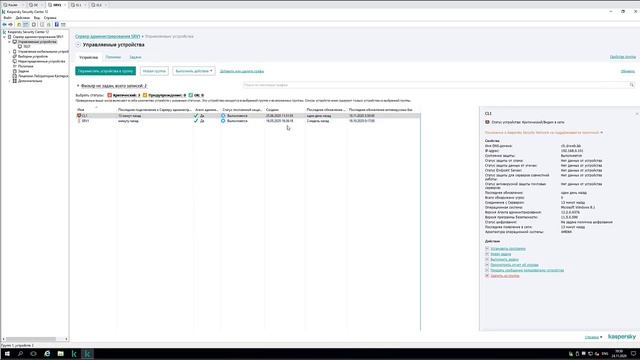Click the tree pane horizontal scrollbar
Viewport: 640px width, 360px height.
click(31, 339)
